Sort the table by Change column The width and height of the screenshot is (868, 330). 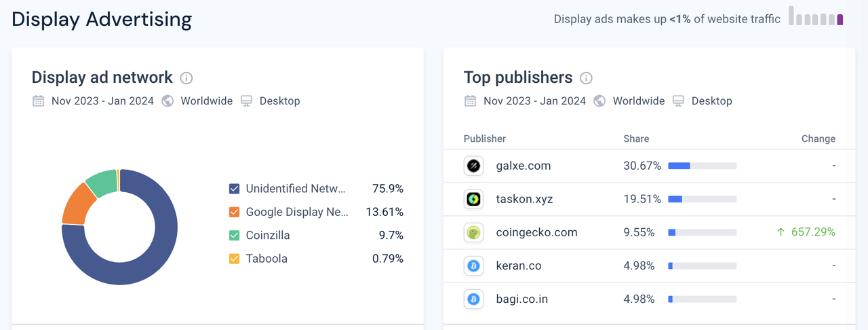(x=818, y=139)
